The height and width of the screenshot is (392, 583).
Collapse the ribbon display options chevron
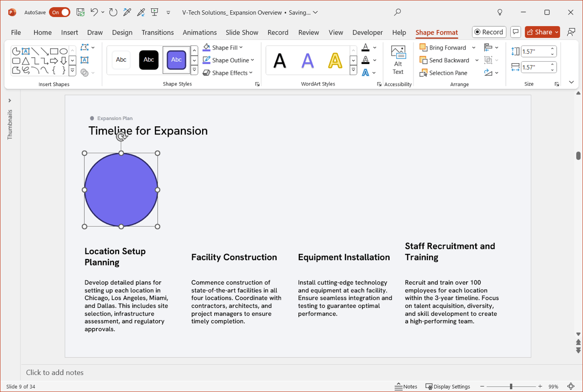[x=571, y=82]
